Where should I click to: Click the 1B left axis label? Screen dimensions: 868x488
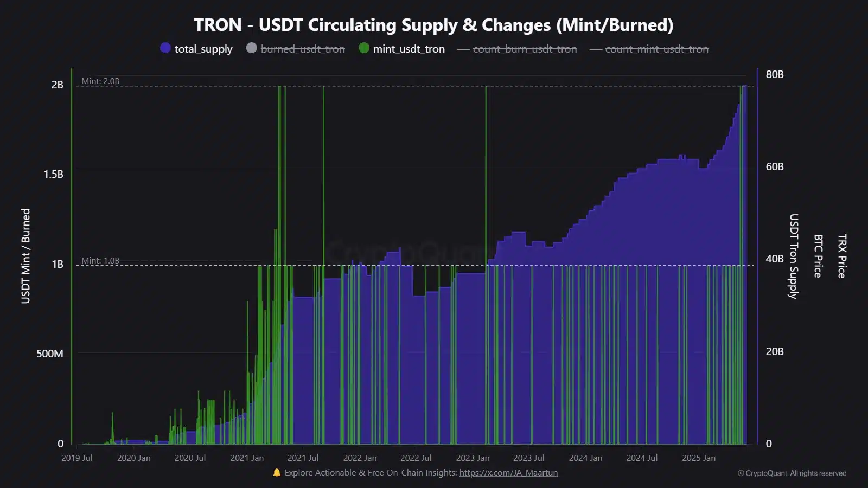coord(58,264)
